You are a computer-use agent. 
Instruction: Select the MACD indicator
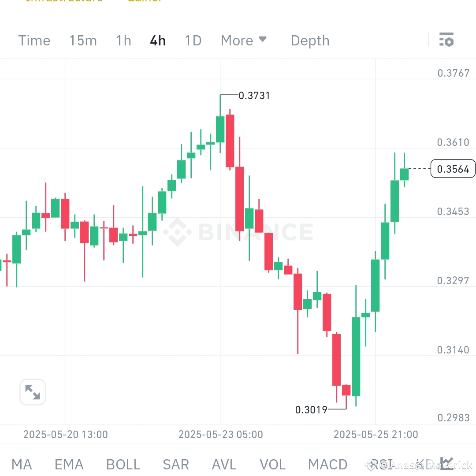[328, 464]
